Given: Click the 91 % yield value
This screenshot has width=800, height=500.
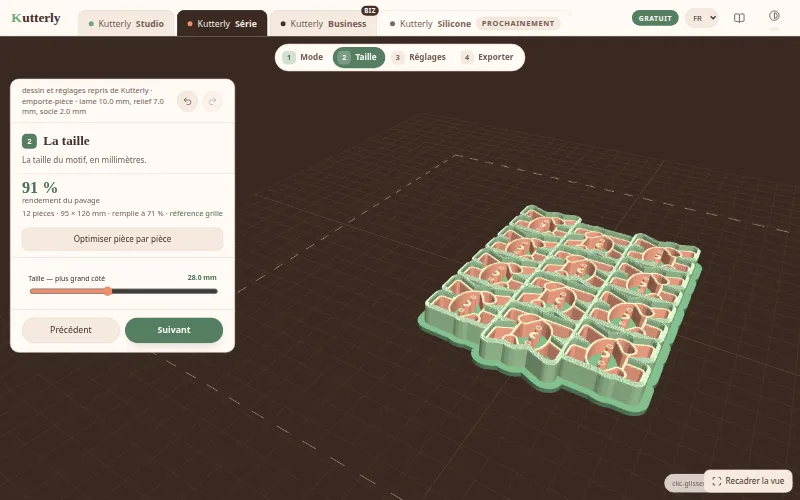Looking at the screenshot, I should [x=40, y=187].
